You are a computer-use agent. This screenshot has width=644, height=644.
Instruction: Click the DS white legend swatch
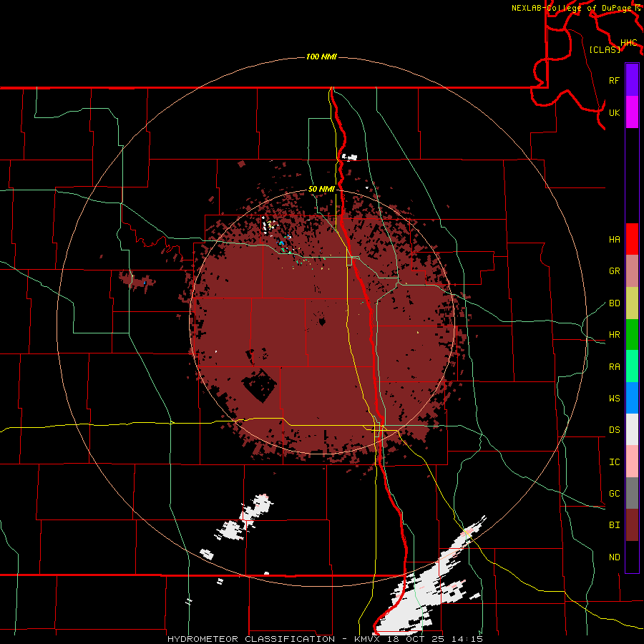click(632, 429)
